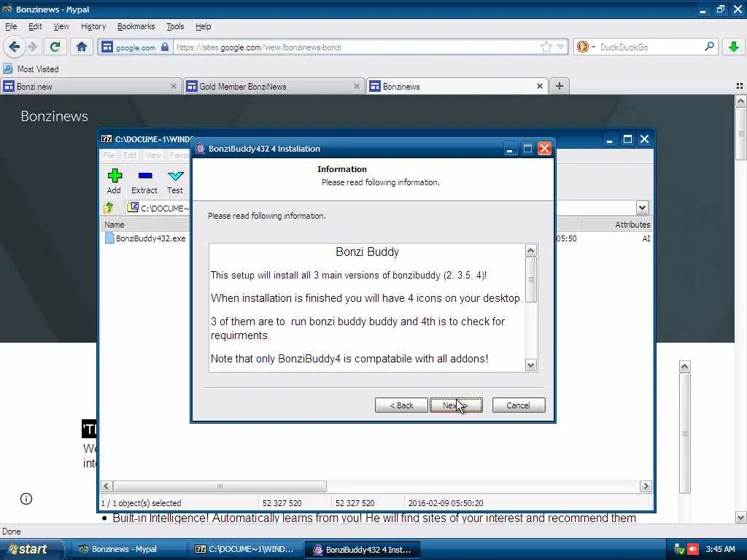The image size is (747, 560).
Task: Open the list all tabs icon
Action: tap(740, 86)
